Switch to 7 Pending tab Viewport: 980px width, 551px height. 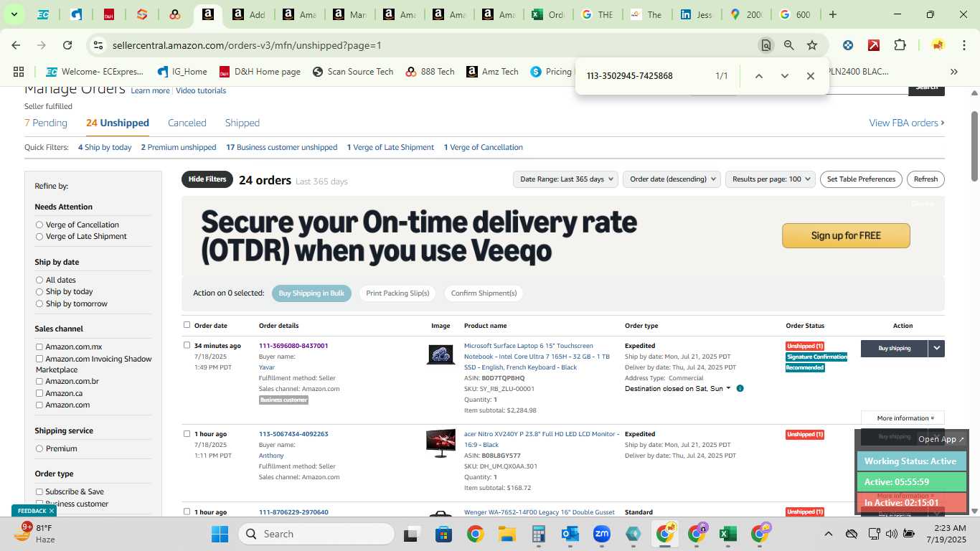coord(46,123)
